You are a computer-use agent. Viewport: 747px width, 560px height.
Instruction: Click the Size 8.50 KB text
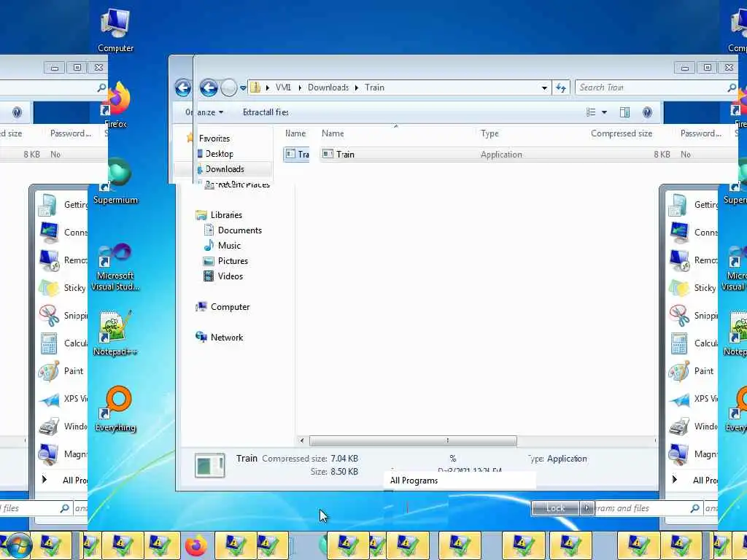[334, 472]
